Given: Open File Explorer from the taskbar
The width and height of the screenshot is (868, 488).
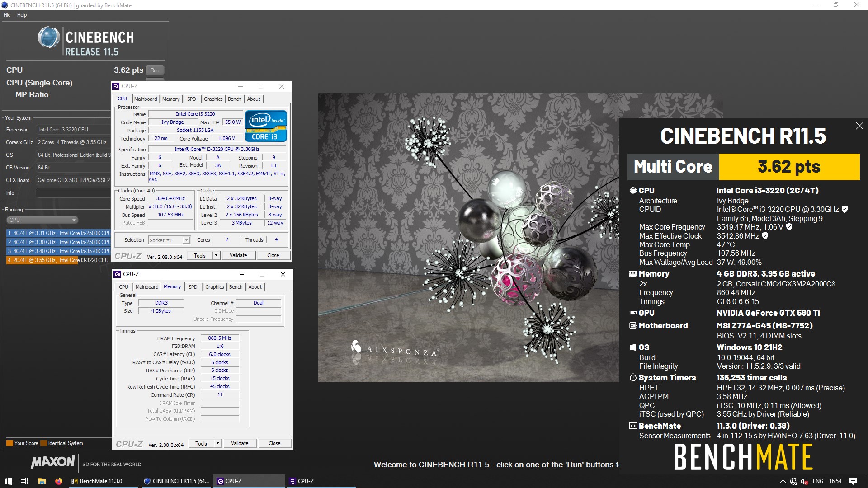Looking at the screenshot, I should pos(42,481).
